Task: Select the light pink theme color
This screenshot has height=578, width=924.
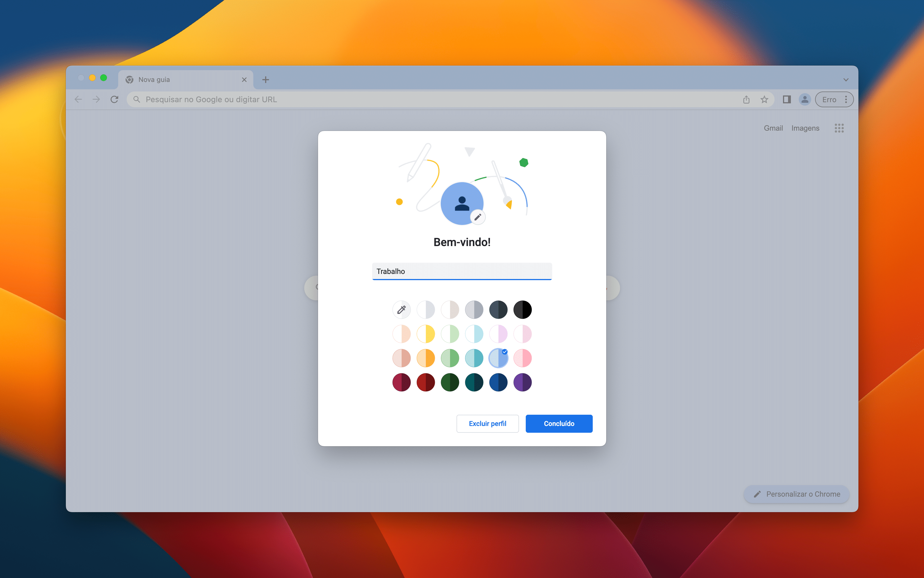Action: point(522,334)
